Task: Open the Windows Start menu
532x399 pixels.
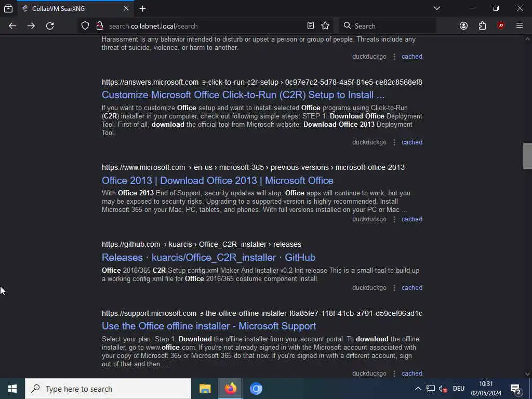Action: coord(12,389)
